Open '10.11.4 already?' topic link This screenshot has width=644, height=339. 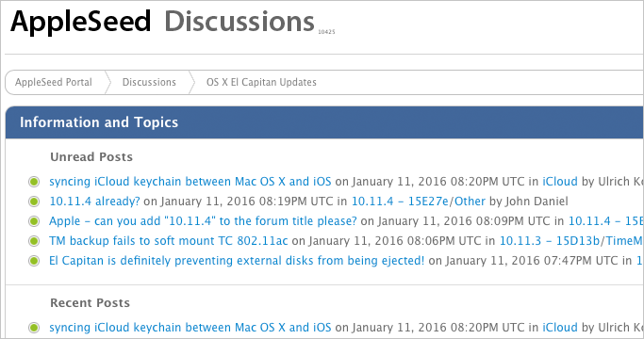click(94, 202)
